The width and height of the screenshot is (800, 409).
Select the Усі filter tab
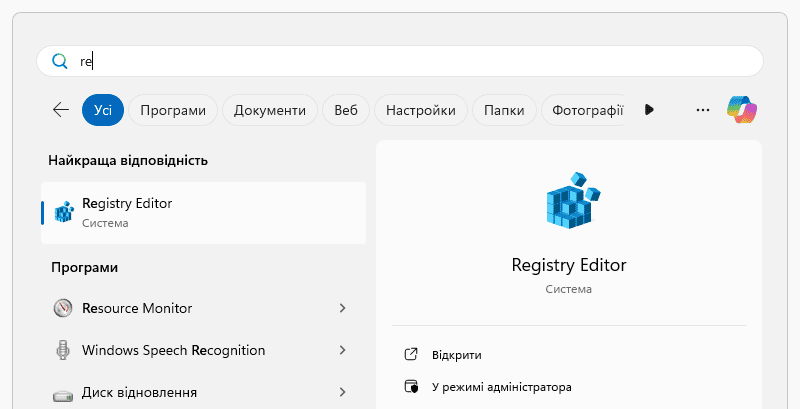[103, 110]
